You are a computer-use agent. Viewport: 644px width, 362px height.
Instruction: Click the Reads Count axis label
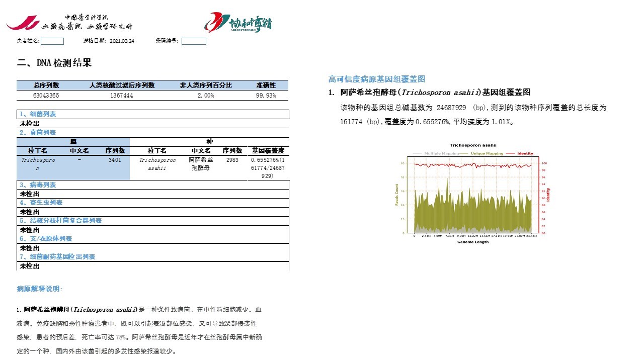pos(397,195)
